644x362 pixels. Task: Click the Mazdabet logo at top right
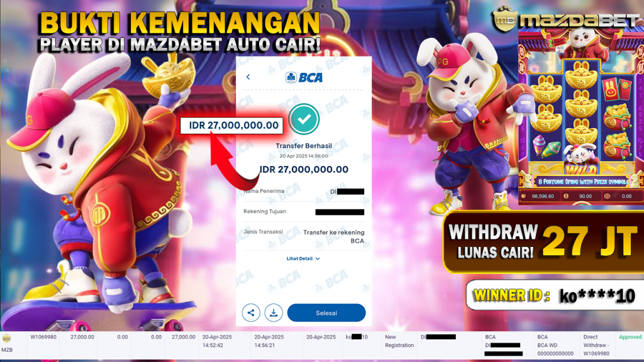(567, 19)
